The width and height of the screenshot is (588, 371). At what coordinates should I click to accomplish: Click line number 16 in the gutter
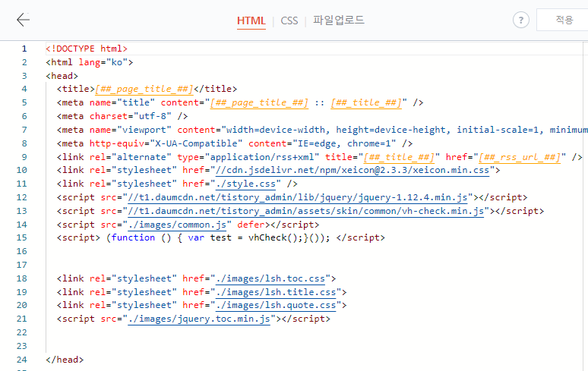click(x=22, y=252)
